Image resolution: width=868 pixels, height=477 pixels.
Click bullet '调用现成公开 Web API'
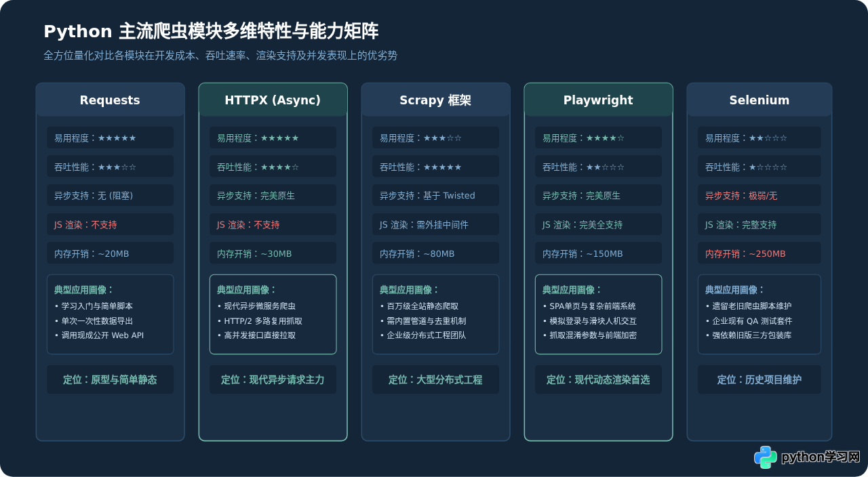point(99,335)
